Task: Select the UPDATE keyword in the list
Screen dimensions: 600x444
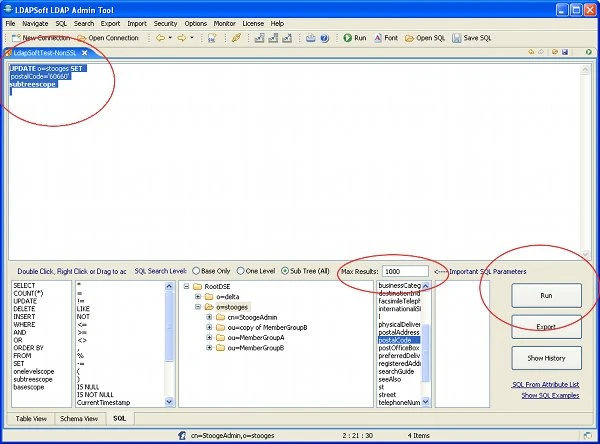Action: 25,301
